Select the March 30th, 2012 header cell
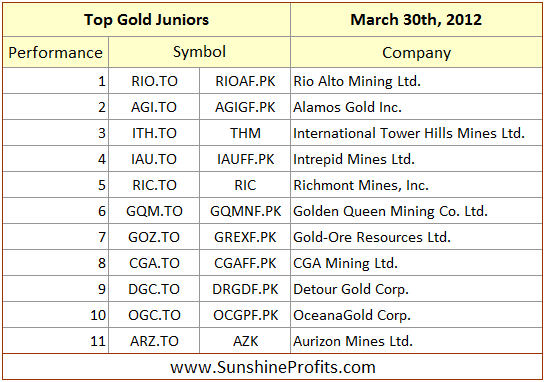Screen dimensions: 545x382 (416, 19)
